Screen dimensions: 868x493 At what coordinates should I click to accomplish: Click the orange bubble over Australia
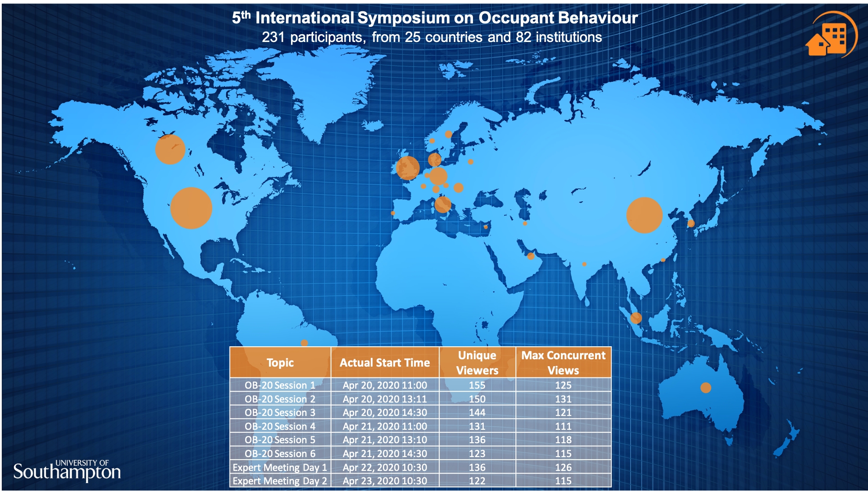click(706, 387)
